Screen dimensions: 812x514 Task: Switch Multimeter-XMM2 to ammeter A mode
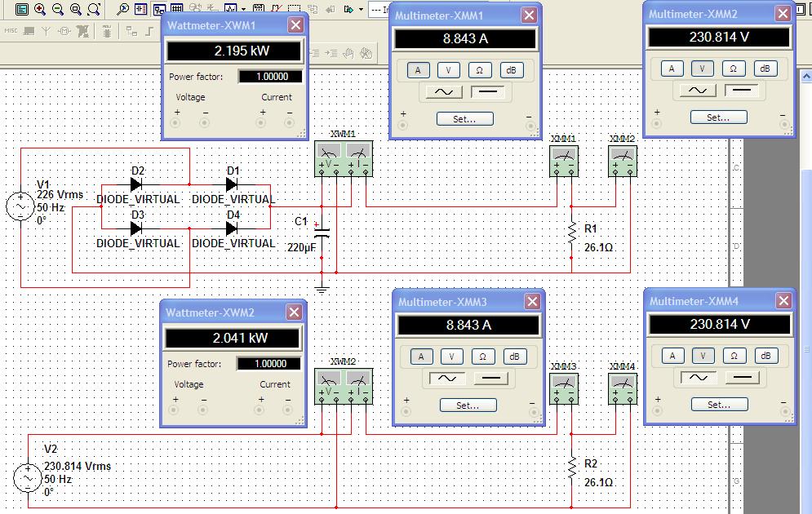pos(672,69)
